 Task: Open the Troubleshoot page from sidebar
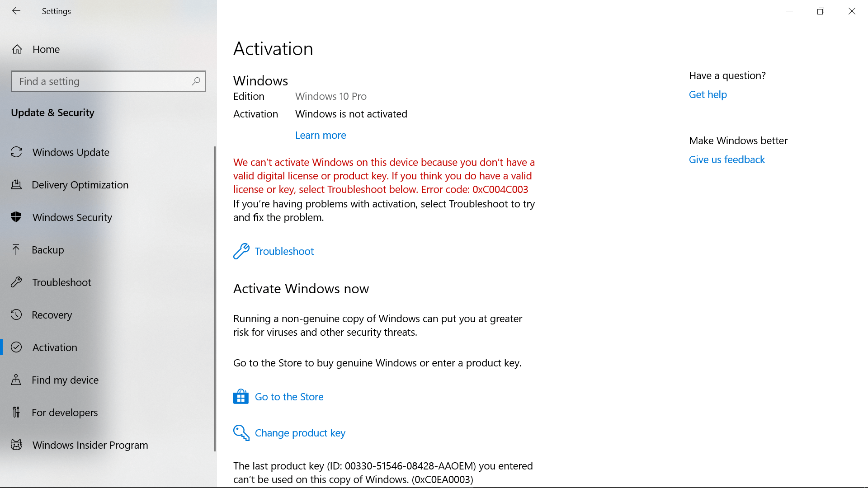[x=61, y=282]
